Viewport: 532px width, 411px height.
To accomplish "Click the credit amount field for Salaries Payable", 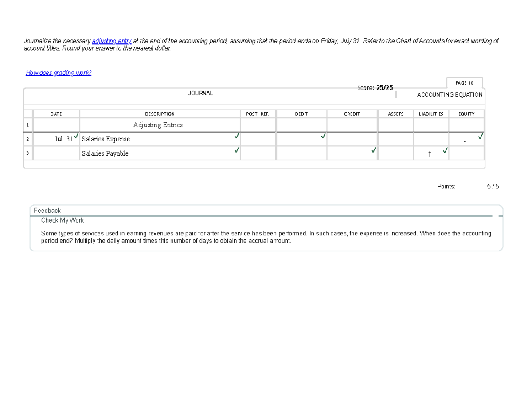I will pos(352,153).
